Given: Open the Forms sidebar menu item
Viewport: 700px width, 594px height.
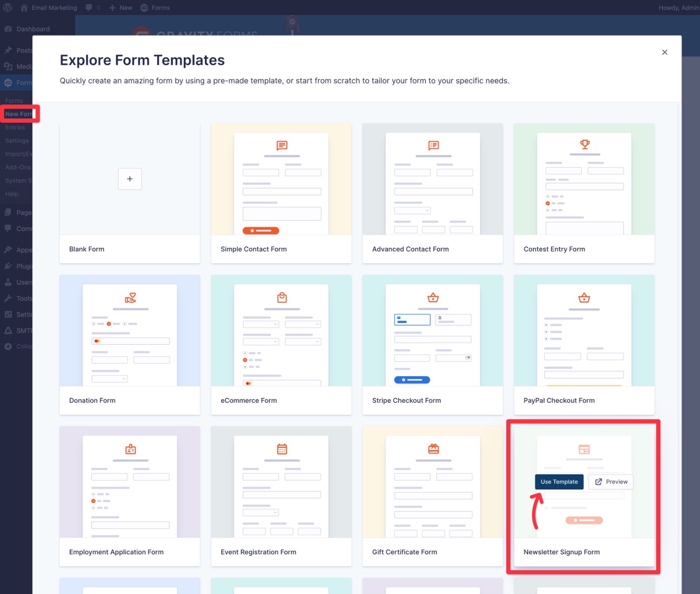Looking at the screenshot, I should 16,83.
